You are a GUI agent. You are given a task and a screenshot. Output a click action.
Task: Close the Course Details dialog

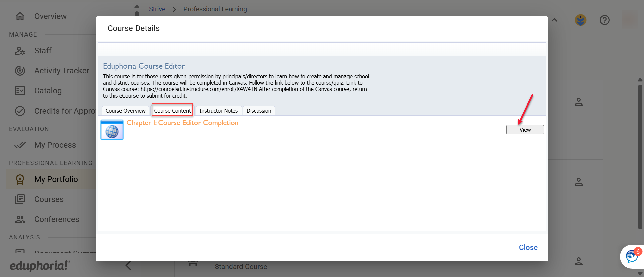coord(528,247)
